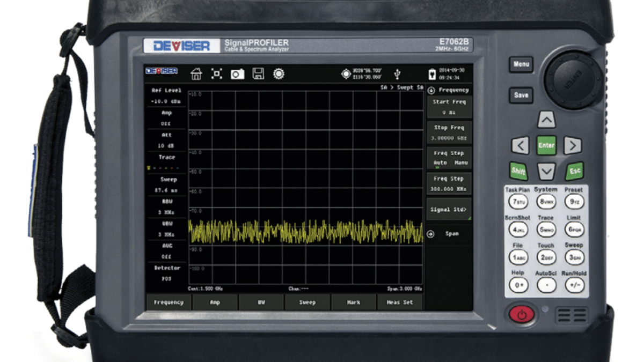
Task: Open the Frequency bottom menu tab
Action: 169,302
